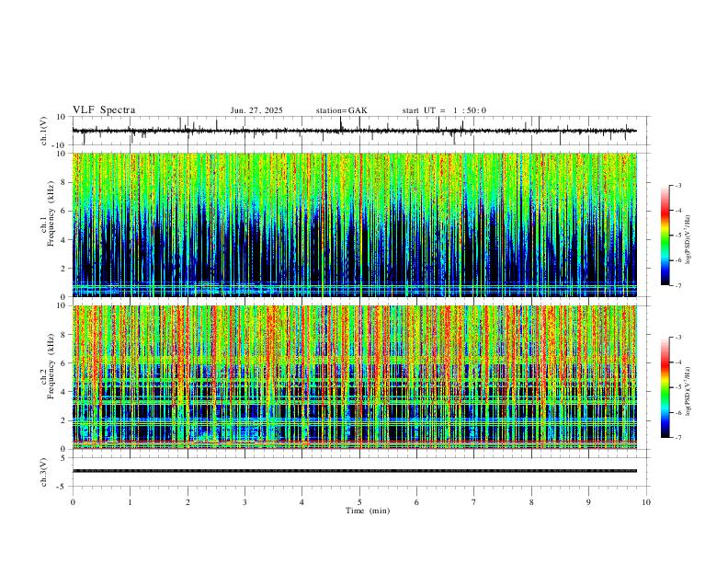Click the "6" tick on ch.2 frequency axis
Viewport: 728px width, 563px height.
click(63, 363)
